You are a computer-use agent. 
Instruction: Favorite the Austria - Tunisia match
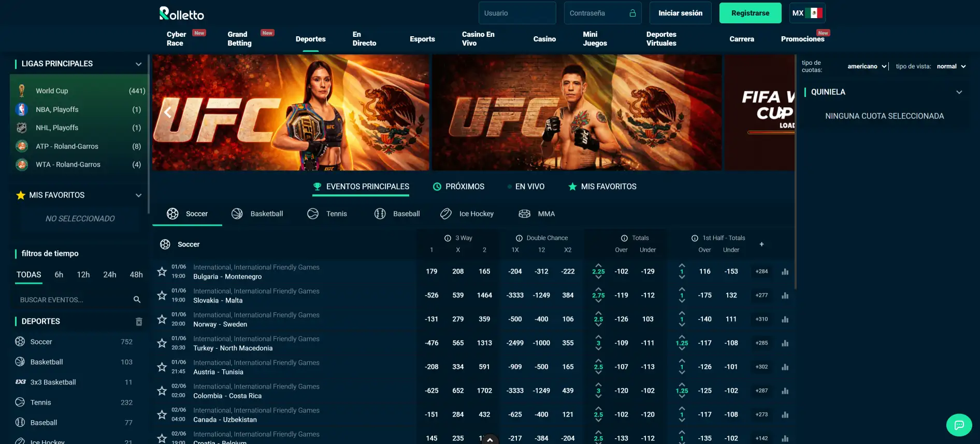pyautogui.click(x=162, y=367)
